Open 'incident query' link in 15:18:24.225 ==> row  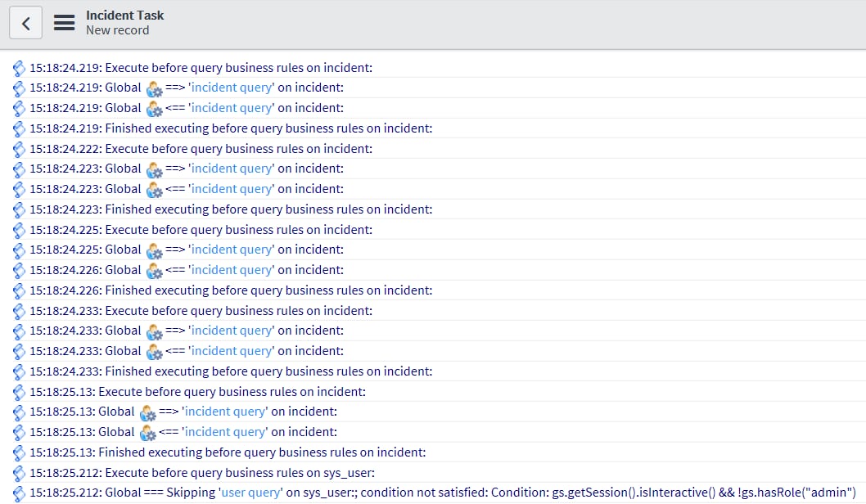click(232, 250)
